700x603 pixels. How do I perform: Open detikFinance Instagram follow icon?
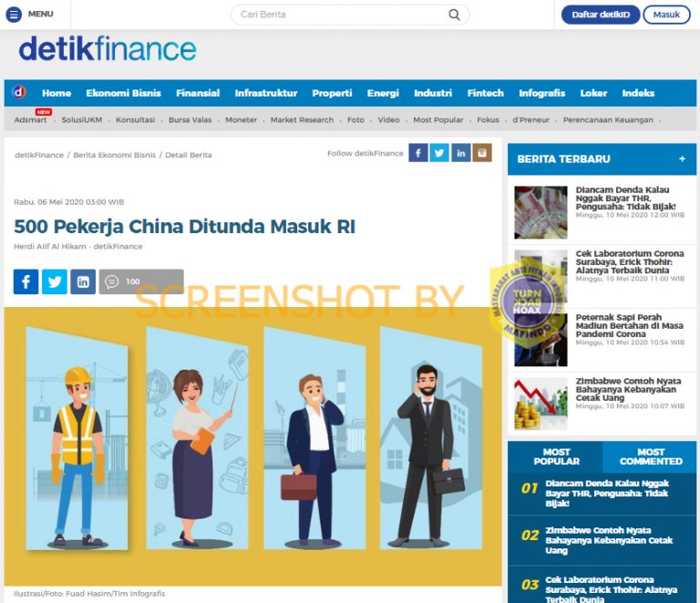pos(482,153)
